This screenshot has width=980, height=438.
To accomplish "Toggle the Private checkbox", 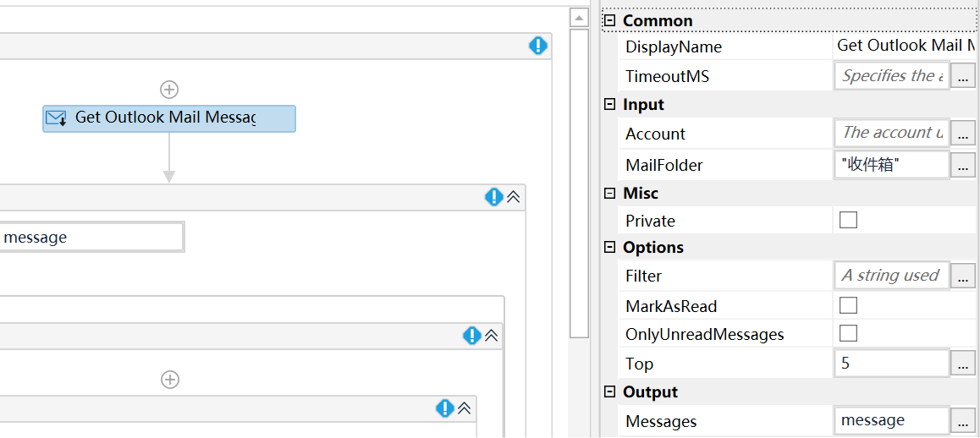I will click(x=848, y=221).
